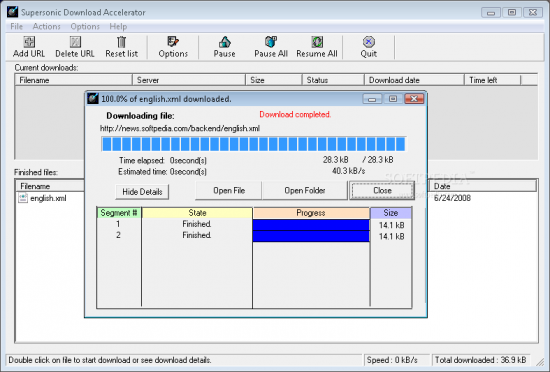This screenshot has height=372, width=550.
Task: Click the Progress column header
Action: [311, 213]
